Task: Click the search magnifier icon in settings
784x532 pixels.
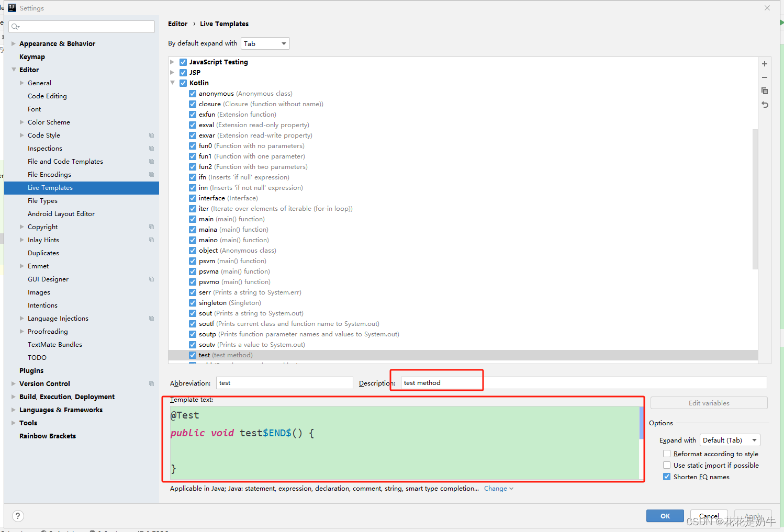Action: pos(15,27)
